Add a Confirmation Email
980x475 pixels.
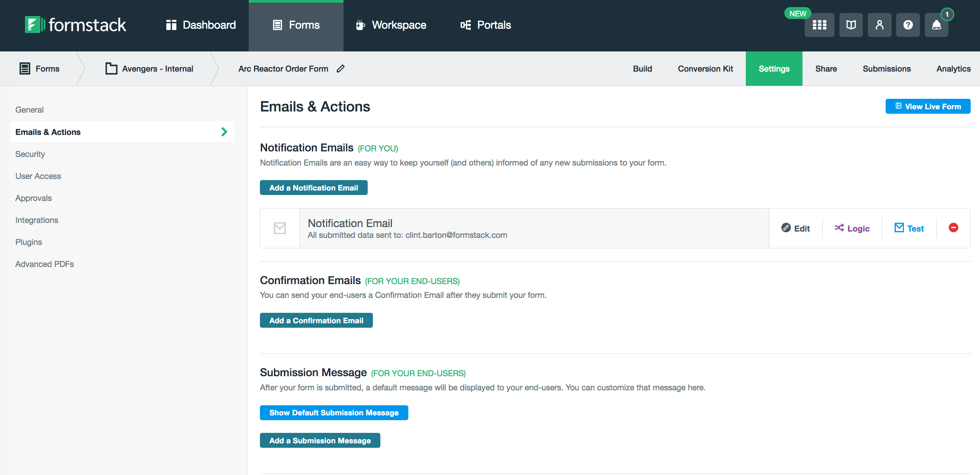tap(316, 320)
